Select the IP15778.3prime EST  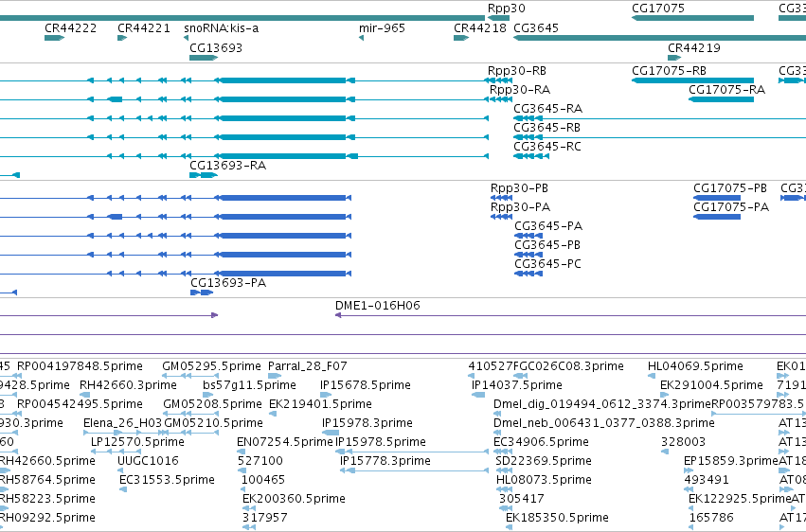414,470
